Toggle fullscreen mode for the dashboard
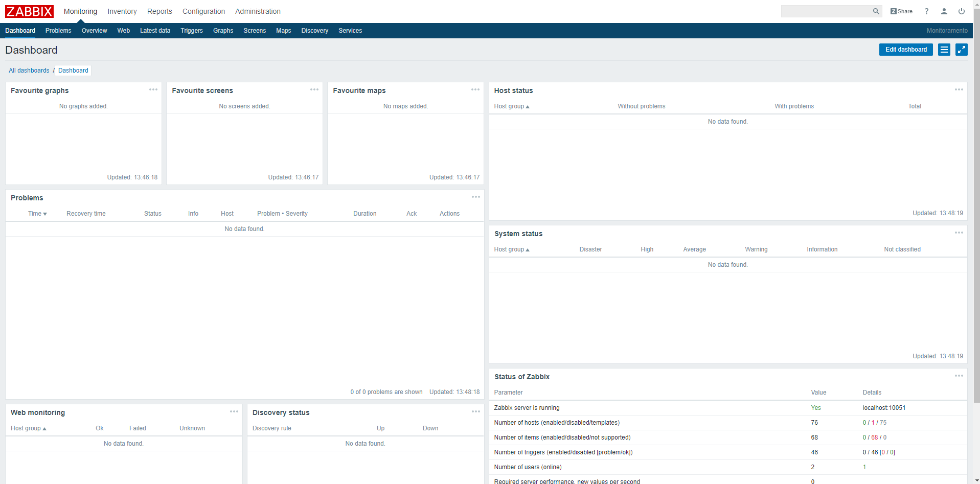This screenshot has height=484, width=980. (x=961, y=50)
